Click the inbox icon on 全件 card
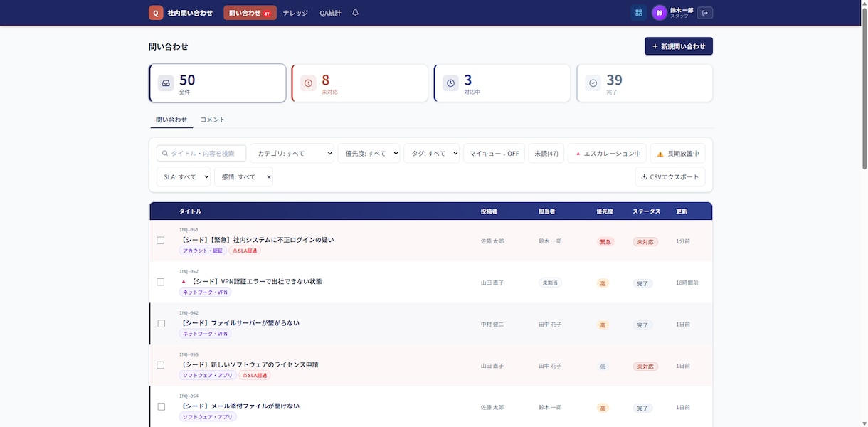 pyautogui.click(x=166, y=83)
